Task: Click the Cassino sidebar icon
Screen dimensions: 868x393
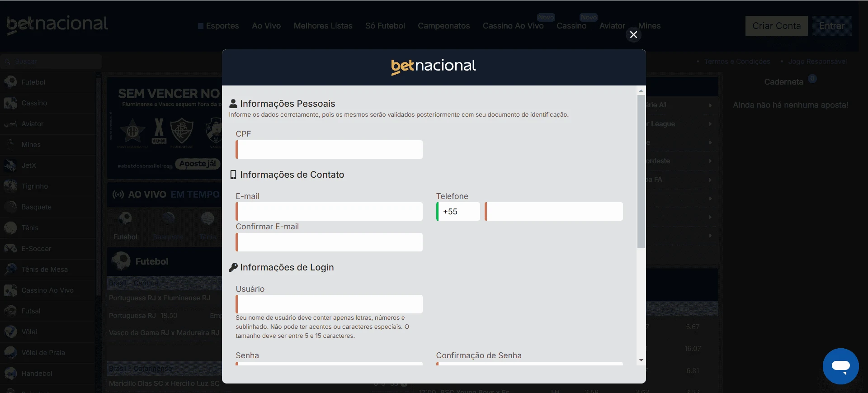Action: pyautogui.click(x=10, y=103)
